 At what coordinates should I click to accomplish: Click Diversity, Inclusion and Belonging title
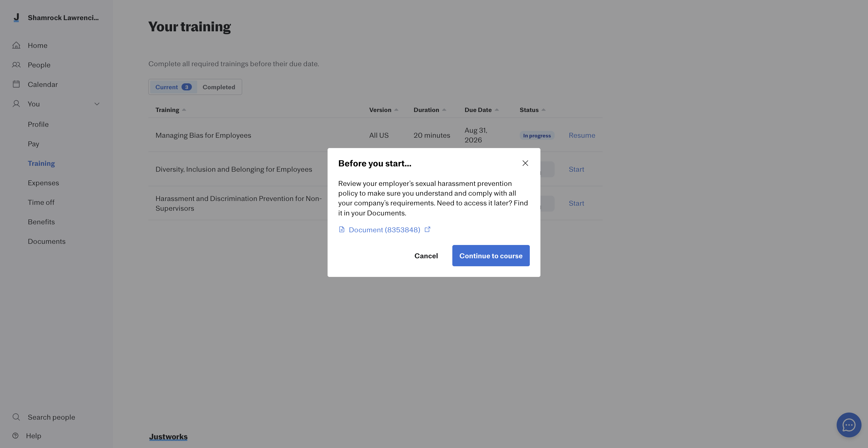tap(234, 169)
